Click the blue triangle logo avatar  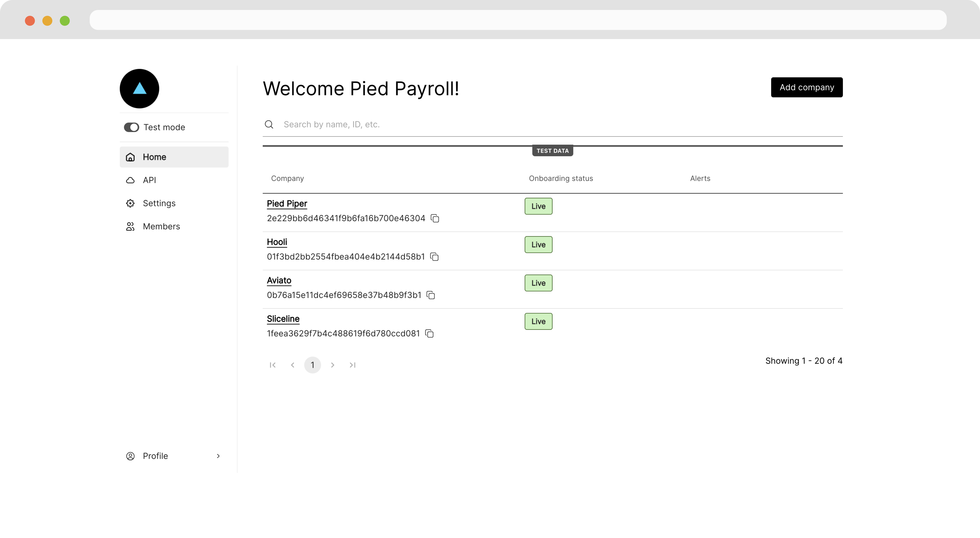point(139,89)
